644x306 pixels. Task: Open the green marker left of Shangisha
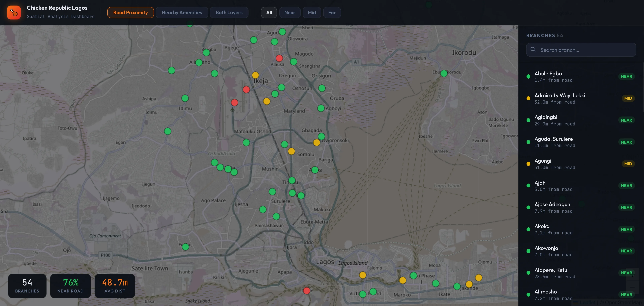click(x=294, y=62)
